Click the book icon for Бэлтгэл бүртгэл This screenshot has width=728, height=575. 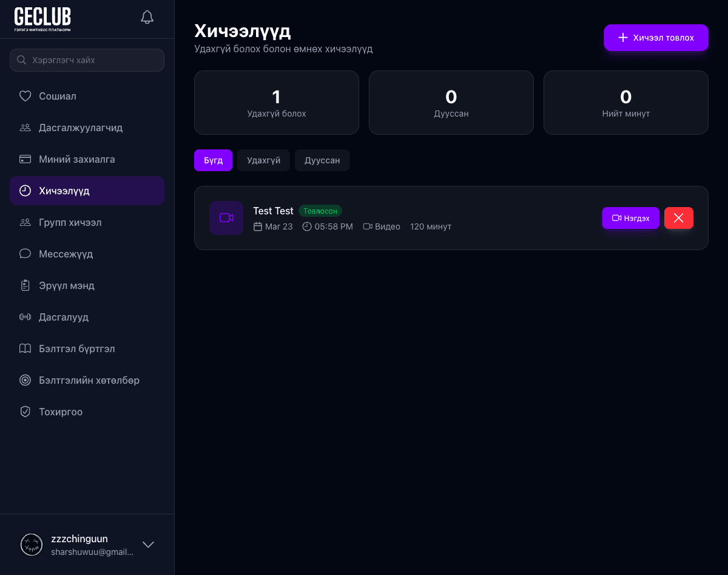coord(25,349)
